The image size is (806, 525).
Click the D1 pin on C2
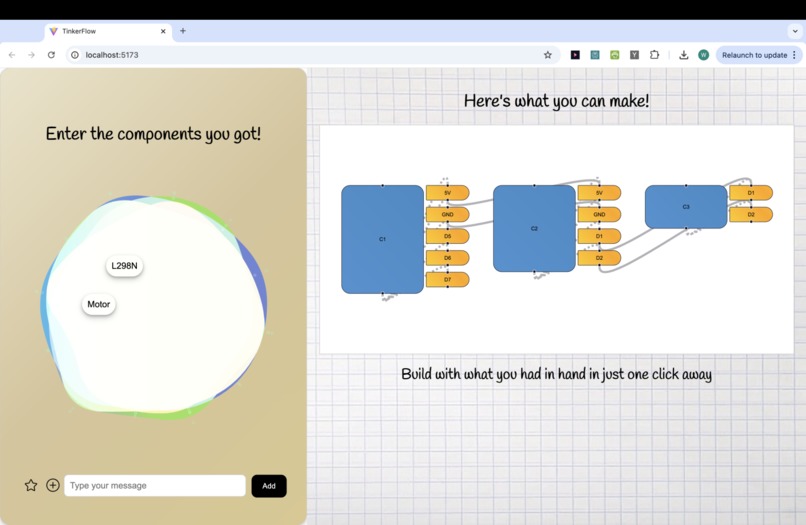(x=599, y=236)
